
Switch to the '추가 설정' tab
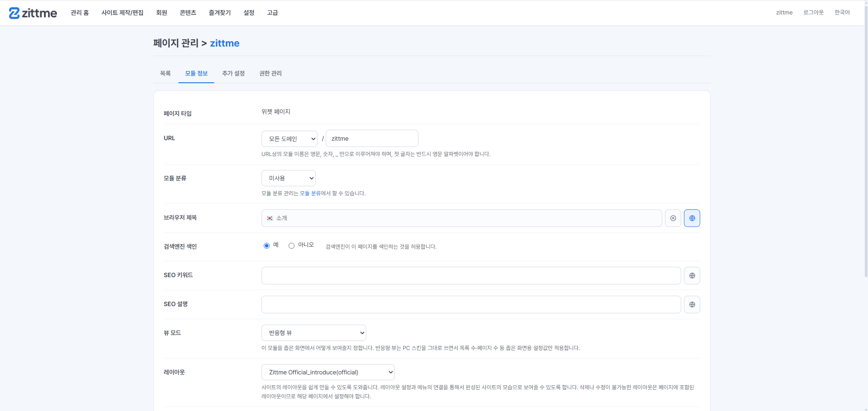[233, 73]
